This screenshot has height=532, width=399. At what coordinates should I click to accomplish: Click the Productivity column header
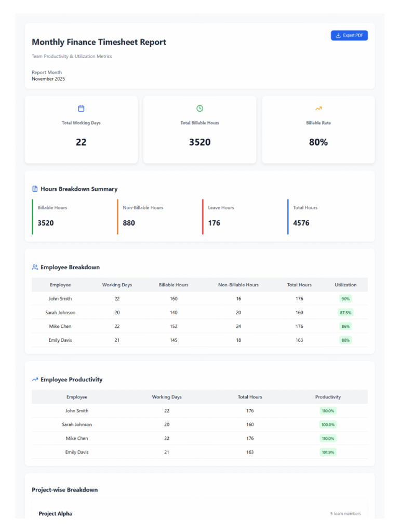(x=328, y=397)
